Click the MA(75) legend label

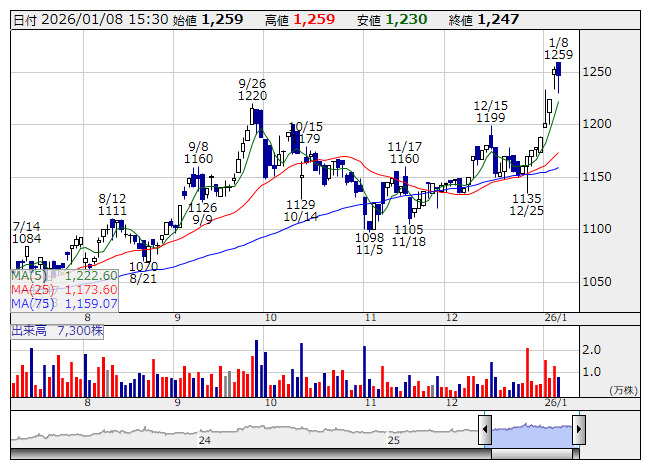pyautogui.click(x=32, y=303)
